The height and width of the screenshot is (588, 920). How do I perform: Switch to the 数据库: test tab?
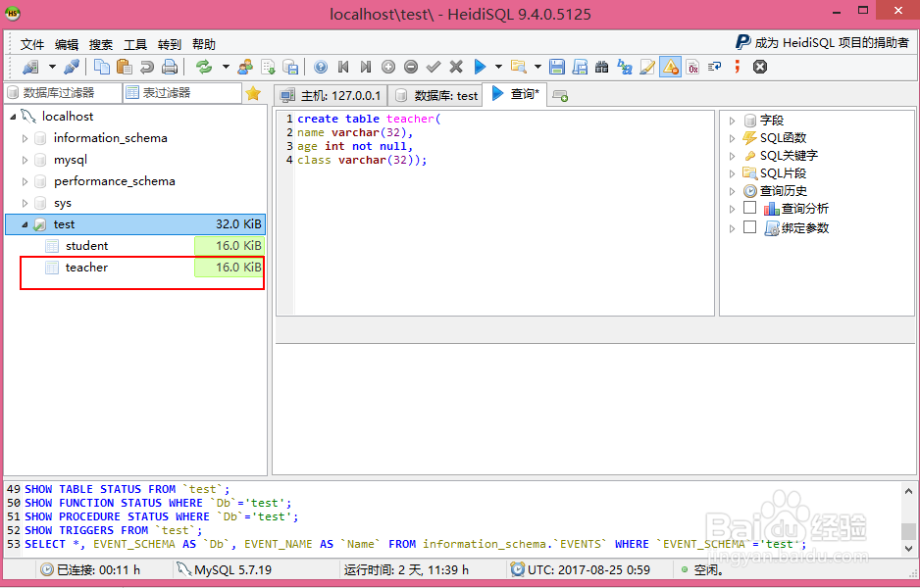[435, 96]
